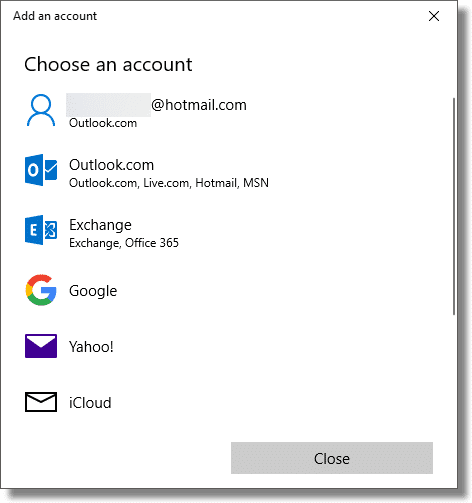
Task: Close dialog with the X icon
Action: click(434, 16)
